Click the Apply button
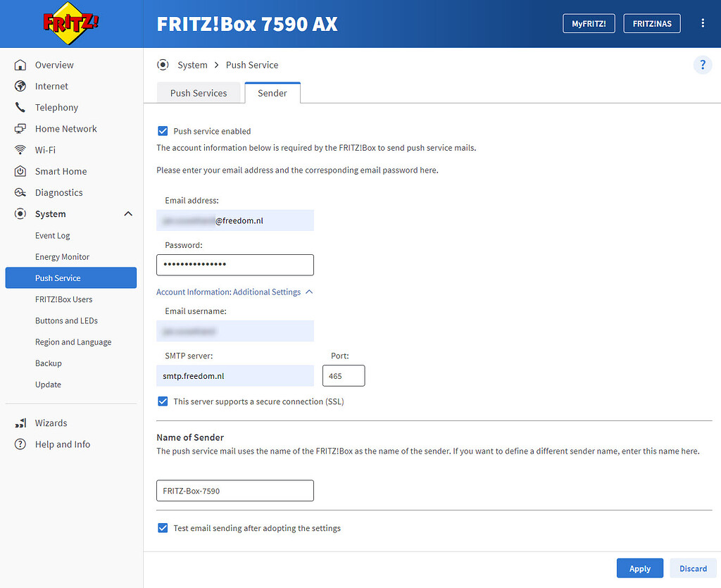The height and width of the screenshot is (588, 721). coord(639,568)
